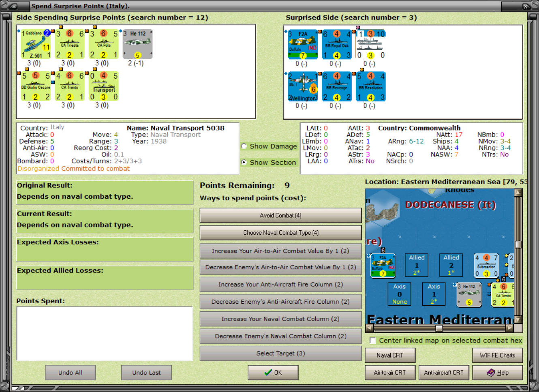This screenshot has width=539, height=392.
Task: Click the Country: Commonwealth label
Action: click(x=419, y=128)
